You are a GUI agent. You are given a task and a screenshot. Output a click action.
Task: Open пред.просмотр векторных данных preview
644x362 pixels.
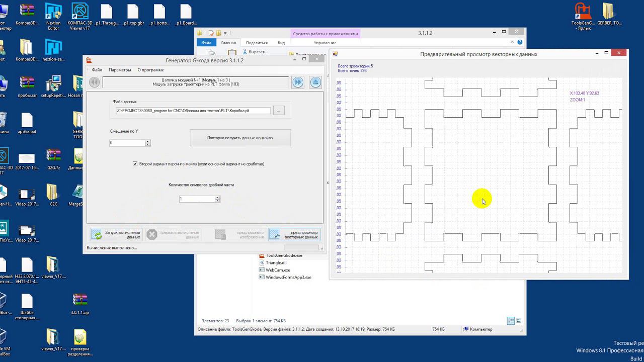pyautogui.click(x=294, y=234)
